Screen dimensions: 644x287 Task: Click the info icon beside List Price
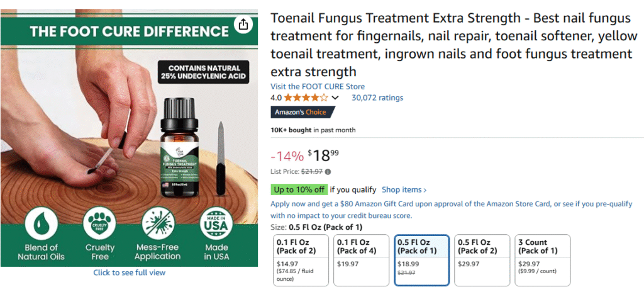pyautogui.click(x=328, y=172)
